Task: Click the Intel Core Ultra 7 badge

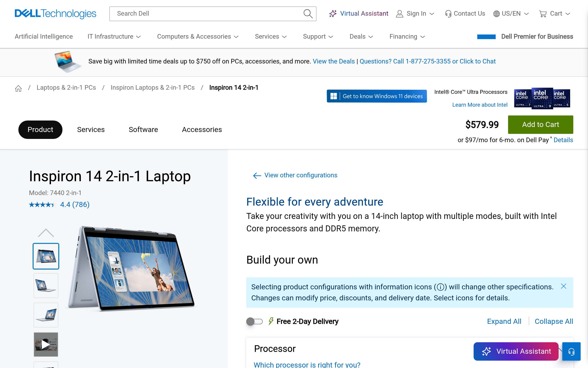Action: [523, 98]
